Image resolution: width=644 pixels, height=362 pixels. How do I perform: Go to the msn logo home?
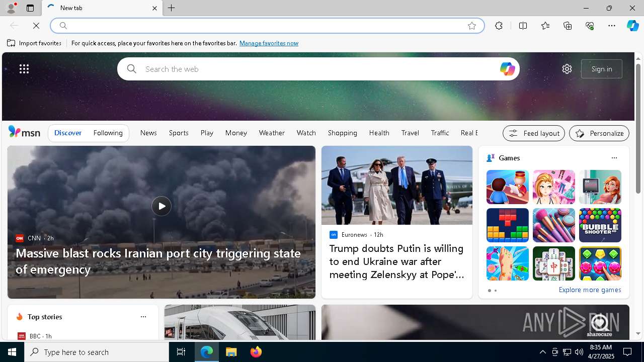point(24,132)
